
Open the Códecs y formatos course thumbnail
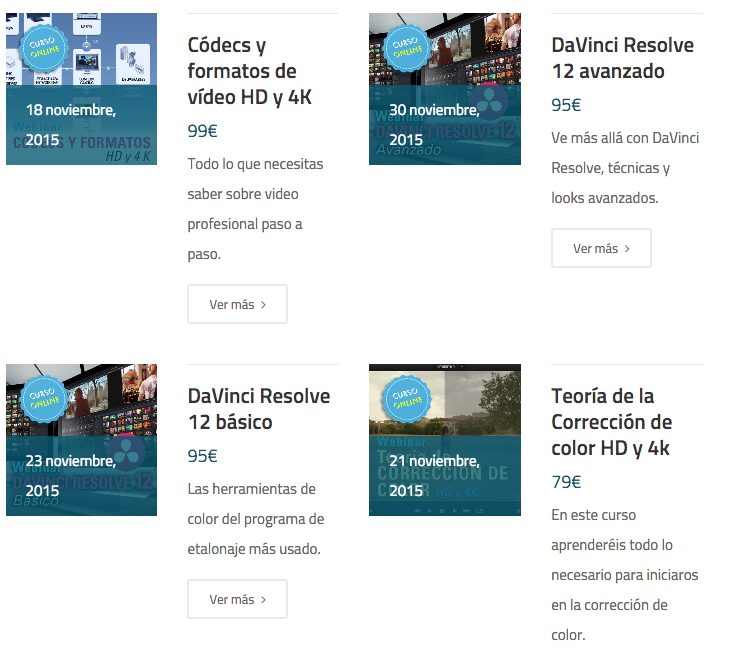point(81,89)
